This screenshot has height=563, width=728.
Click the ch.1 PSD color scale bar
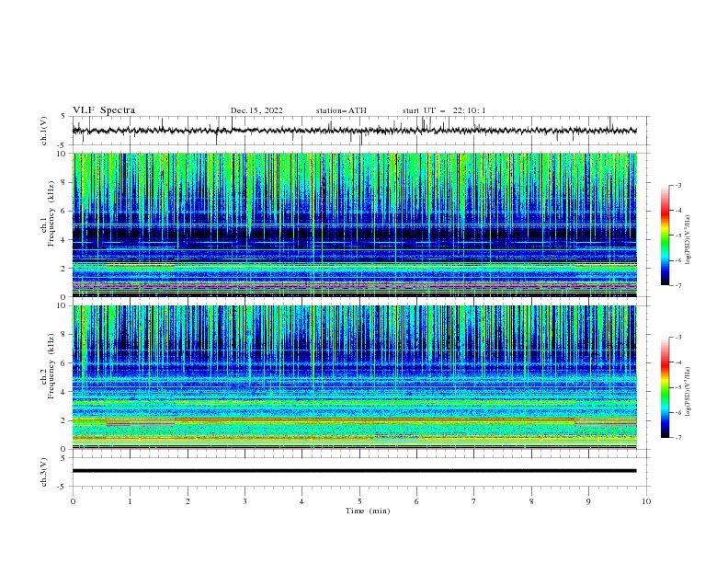click(x=665, y=236)
